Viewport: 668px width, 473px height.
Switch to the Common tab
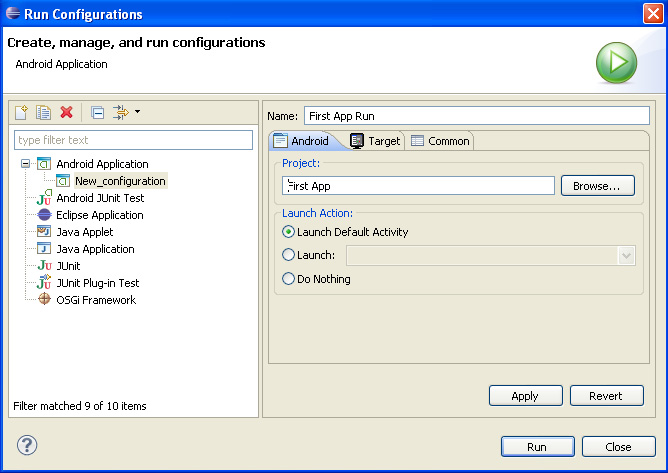pyautogui.click(x=440, y=141)
